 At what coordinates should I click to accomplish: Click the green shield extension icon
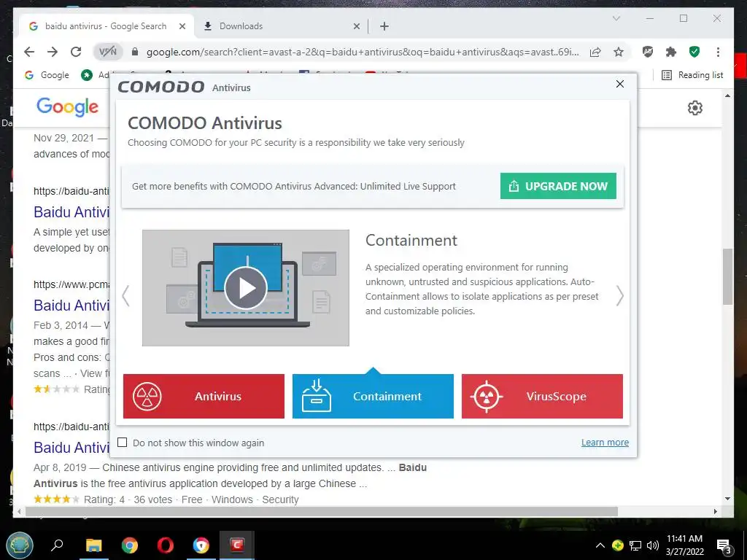(694, 52)
